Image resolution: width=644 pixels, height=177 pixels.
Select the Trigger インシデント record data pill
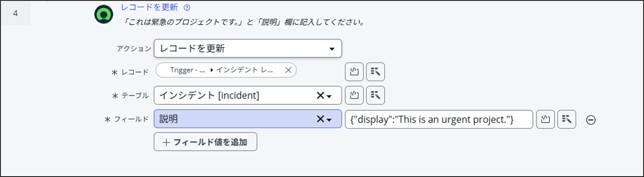pos(222,70)
